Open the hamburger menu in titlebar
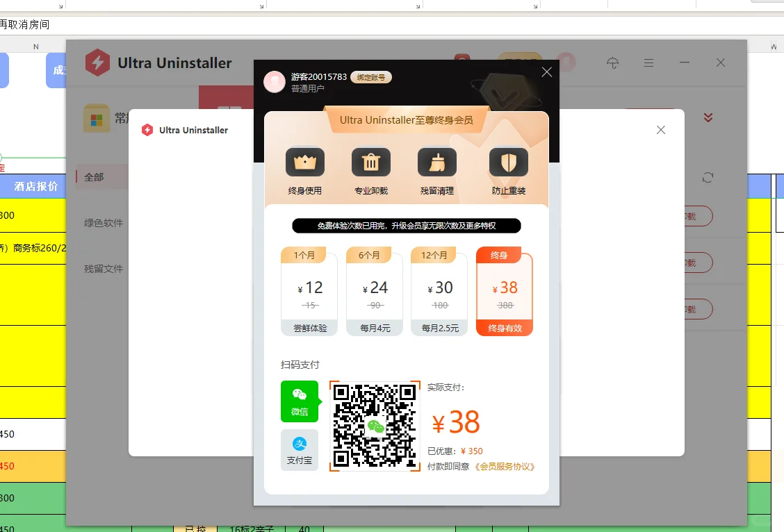This screenshot has width=784, height=532. (x=648, y=63)
